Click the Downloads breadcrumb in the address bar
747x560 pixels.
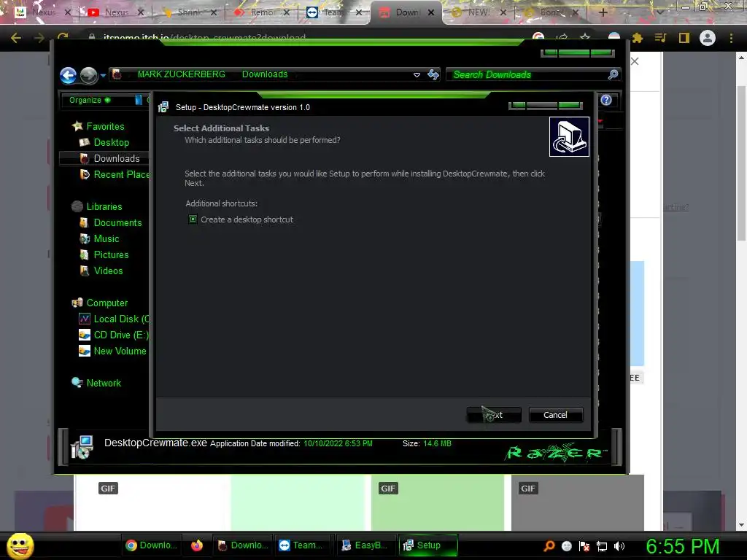[265, 74]
